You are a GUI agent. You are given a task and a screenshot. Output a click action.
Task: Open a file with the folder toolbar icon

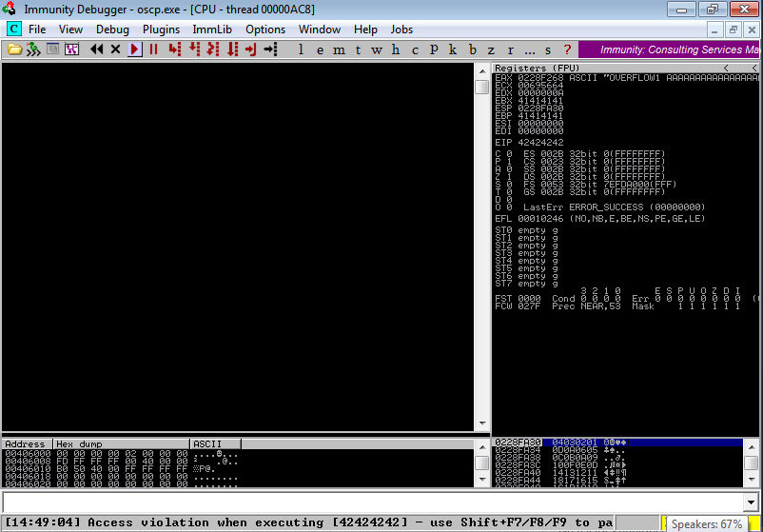[14, 49]
